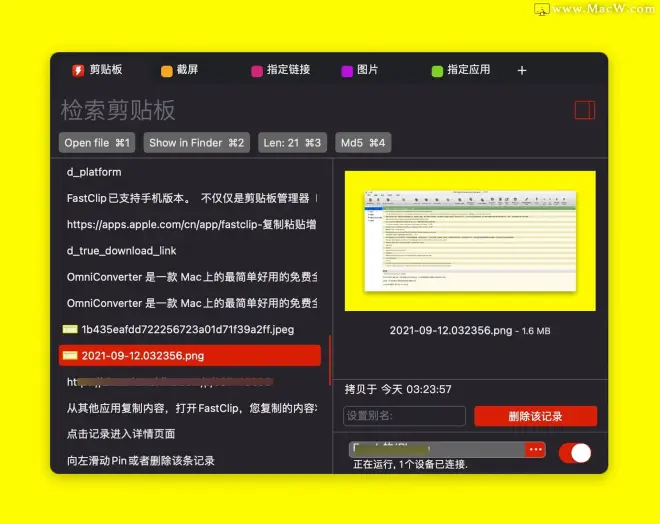Image resolution: width=660 pixels, height=524 pixels.
Task: Toggle the red sidebar panel icon
Action: [585, 110]
